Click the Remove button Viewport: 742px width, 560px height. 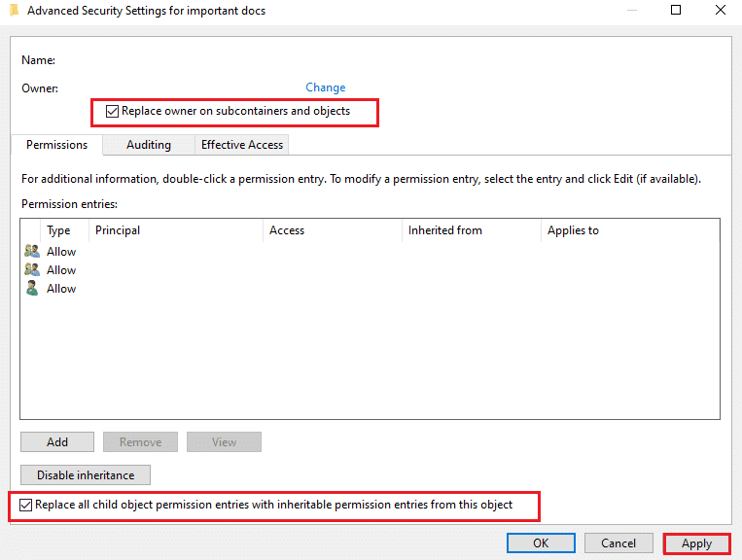pyautogui.click(x=141, y=441)
